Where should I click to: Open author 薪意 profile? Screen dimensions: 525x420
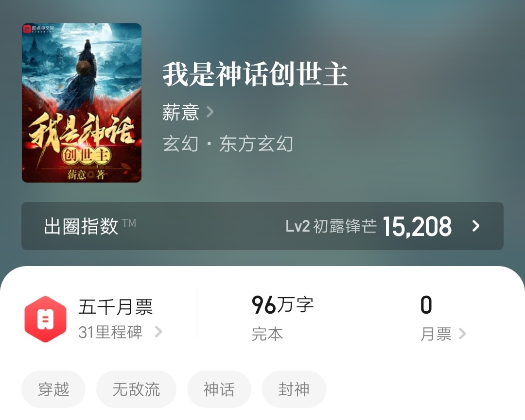181,112
